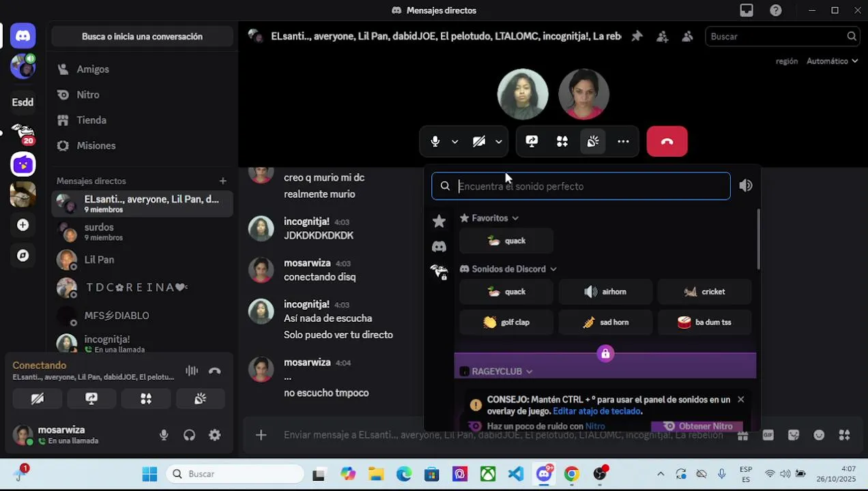Open Nitro link in promo text

tap(595, 426)
